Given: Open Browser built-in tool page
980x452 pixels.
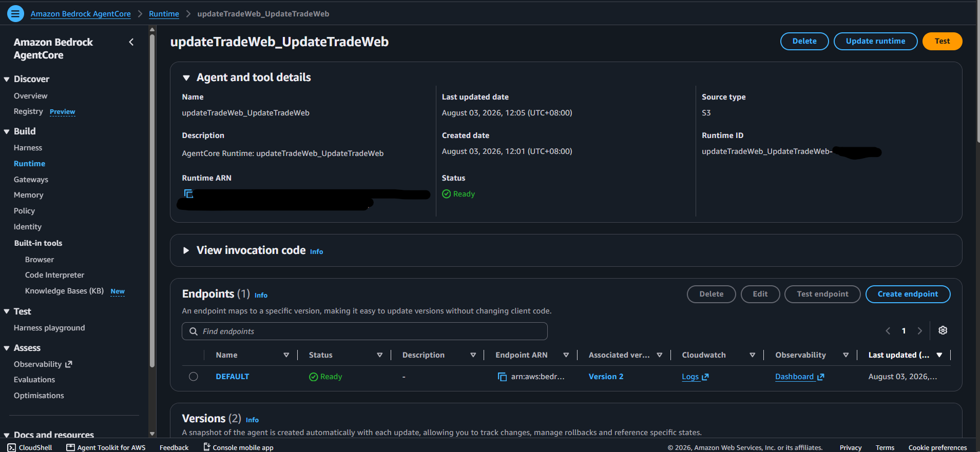Looking at the screenshot, I should [x=39, y=260].
